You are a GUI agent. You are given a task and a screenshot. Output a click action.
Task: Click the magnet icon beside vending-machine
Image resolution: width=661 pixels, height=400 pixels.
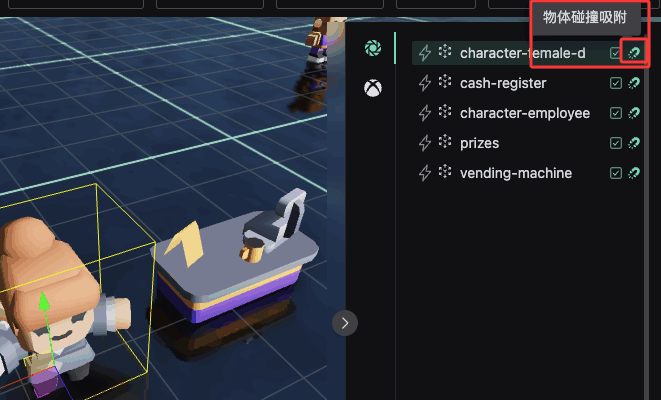pos(633,173)
